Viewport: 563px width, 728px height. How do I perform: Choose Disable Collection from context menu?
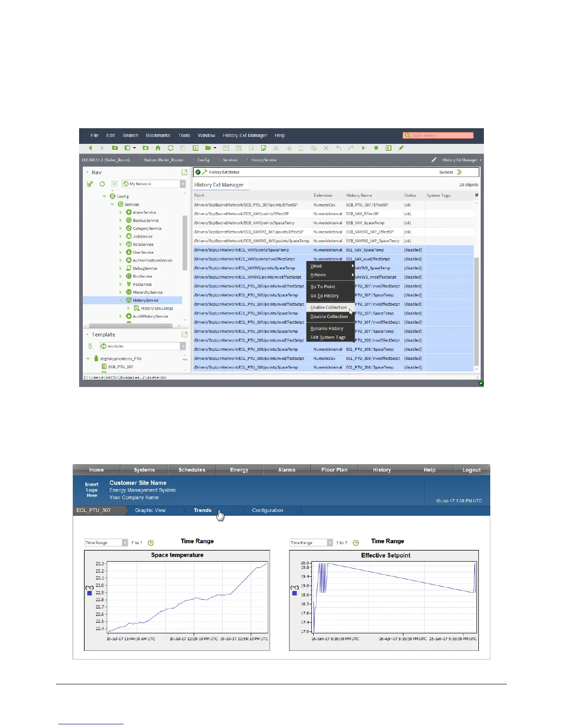coord(330,317)
